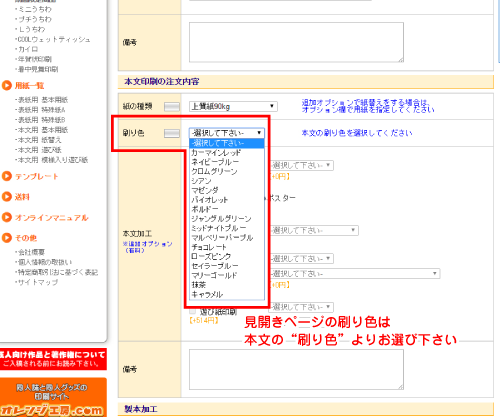Click the orange arrow icon beside 用紙一覧

coord(7,86)
